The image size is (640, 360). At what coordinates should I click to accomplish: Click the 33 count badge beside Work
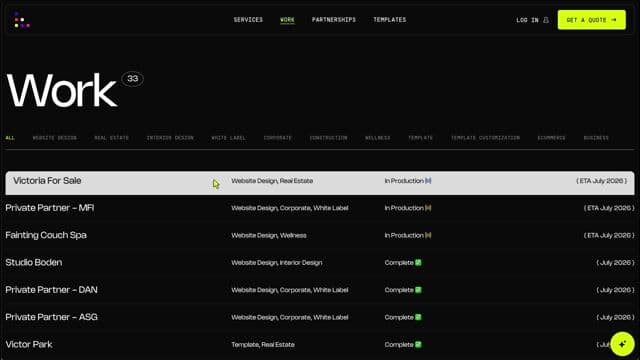[x=133, y=79]
